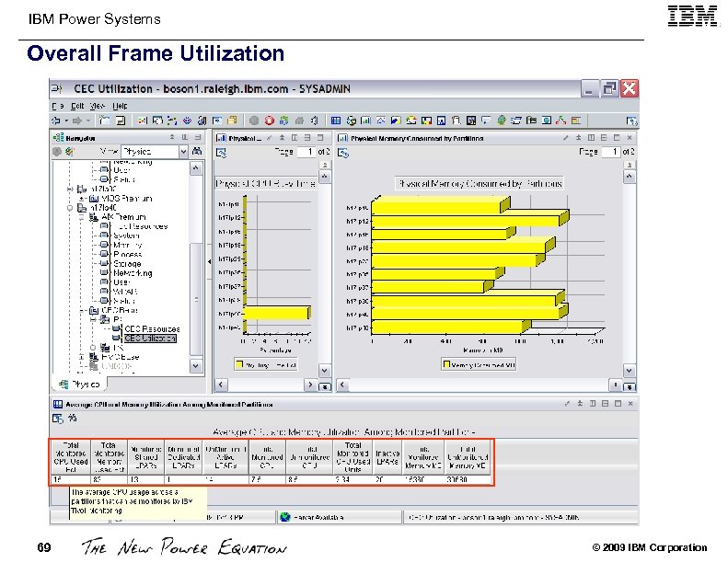Go forward with the toolbar Forward arrow

click(x=77, y=121)
